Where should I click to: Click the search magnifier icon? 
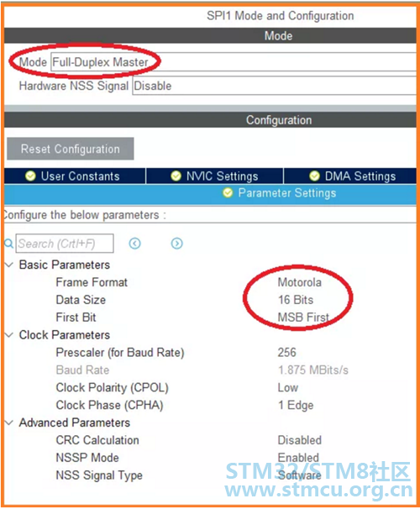point(8,244)
